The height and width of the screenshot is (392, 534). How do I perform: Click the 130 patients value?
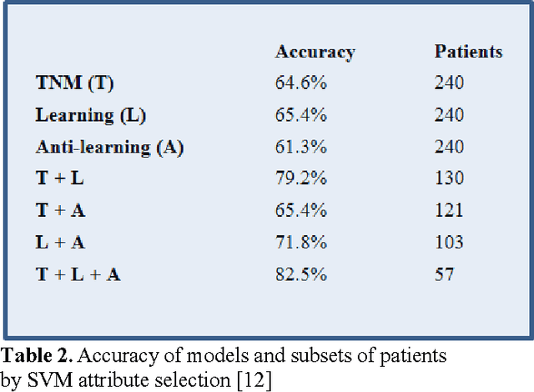tap(449, 178)
